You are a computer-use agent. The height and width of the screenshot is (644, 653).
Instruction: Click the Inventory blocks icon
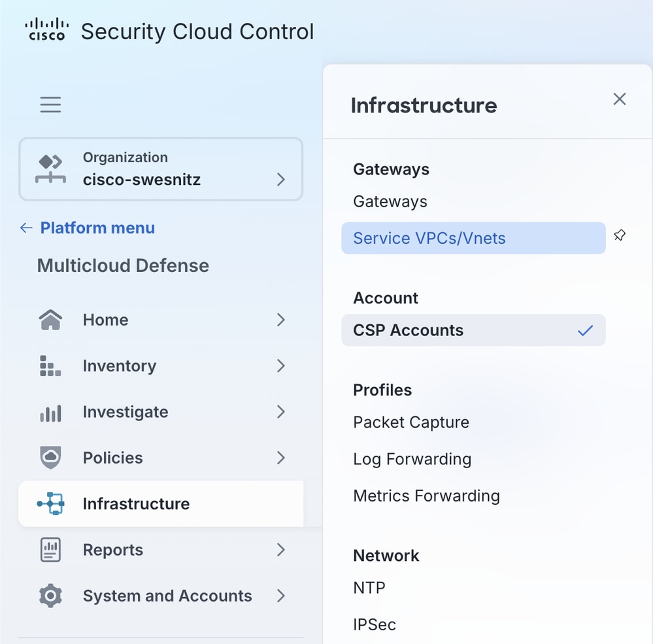tap(50, 365)
